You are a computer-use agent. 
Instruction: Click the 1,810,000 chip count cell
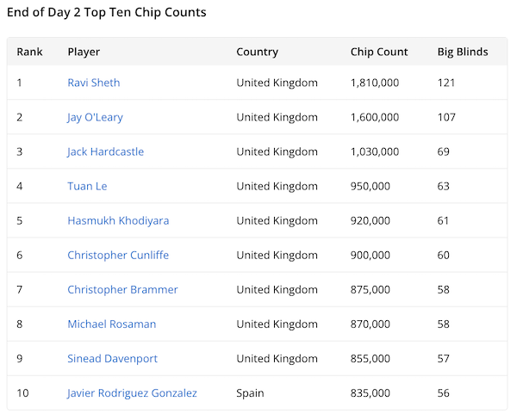[x=375, y=83]
